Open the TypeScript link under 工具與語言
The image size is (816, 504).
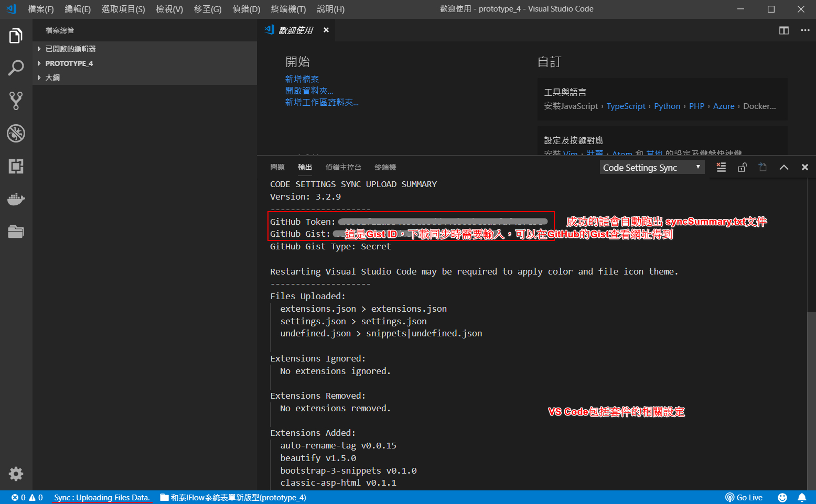click(x=626, y=106)
